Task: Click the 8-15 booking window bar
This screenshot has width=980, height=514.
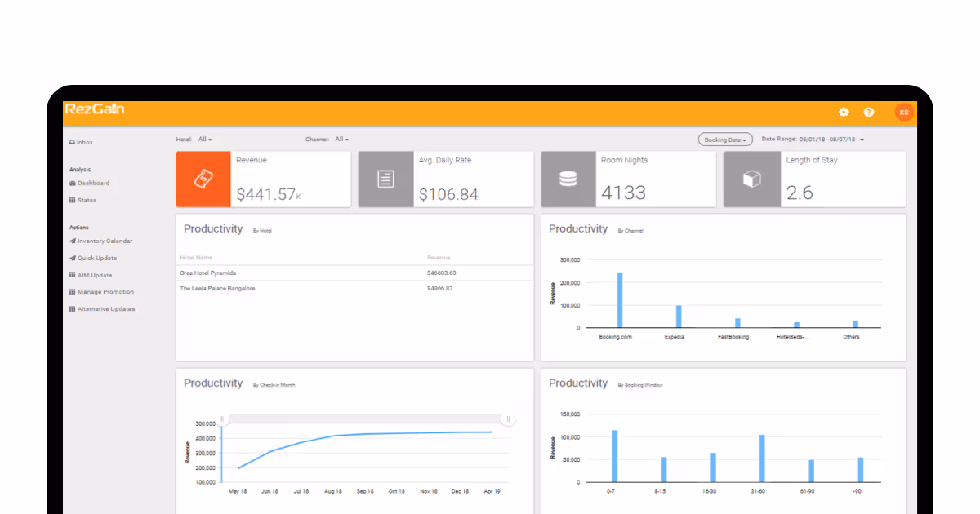Action: (664, 469)
